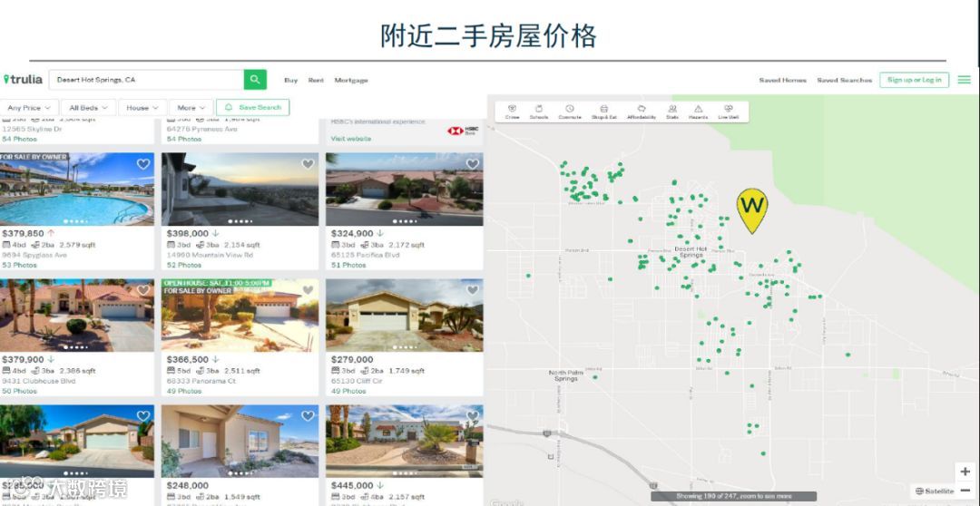
Task: Open 50 Photos for Clubhouse Blvd
Action: 19,391
